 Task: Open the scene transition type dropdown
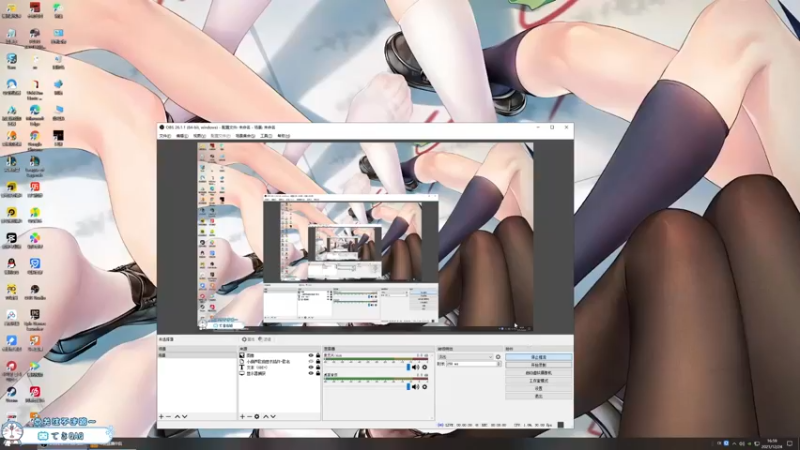(465, 357)
